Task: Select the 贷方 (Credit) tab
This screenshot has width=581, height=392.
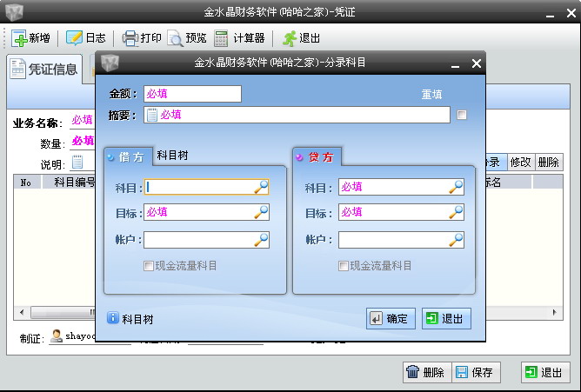Action: pyautogui.click(x=317, y=157)
